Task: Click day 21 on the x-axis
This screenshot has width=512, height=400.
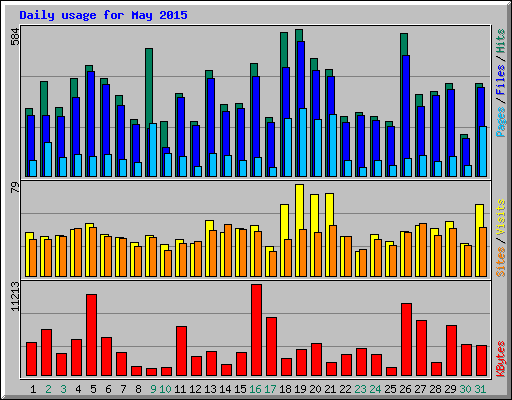Action: tap(330, 389)
